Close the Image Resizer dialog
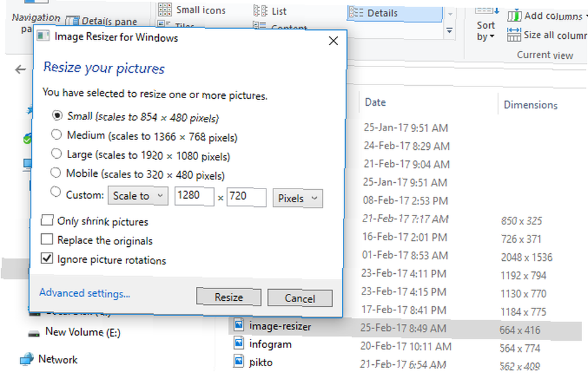The width and height of the screenshot is (588, 379). pos(333,41)
